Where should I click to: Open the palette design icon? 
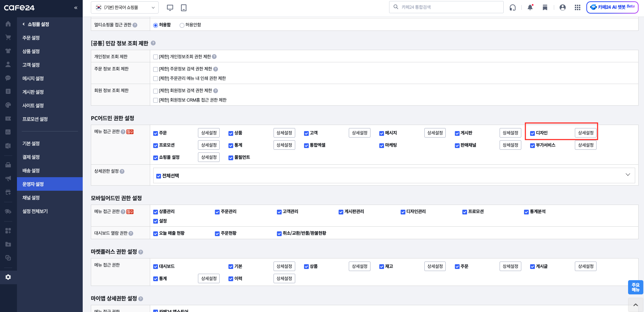[8, 105]
